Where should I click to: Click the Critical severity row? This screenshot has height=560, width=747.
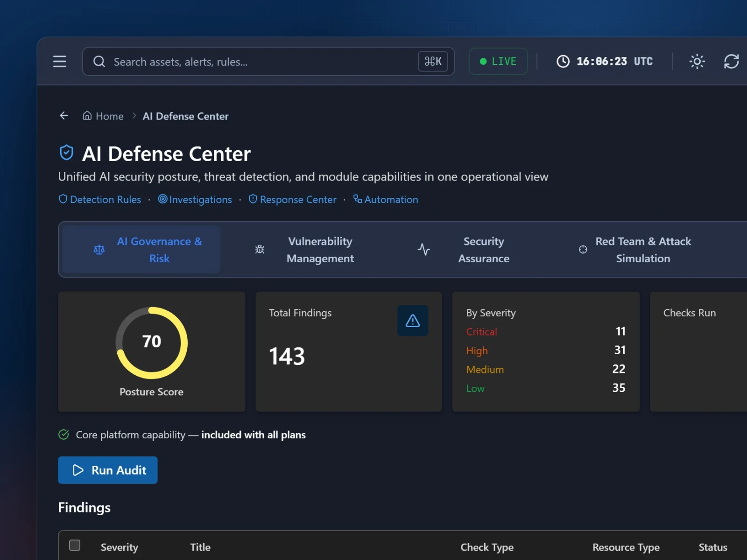[x=546, y=332]
